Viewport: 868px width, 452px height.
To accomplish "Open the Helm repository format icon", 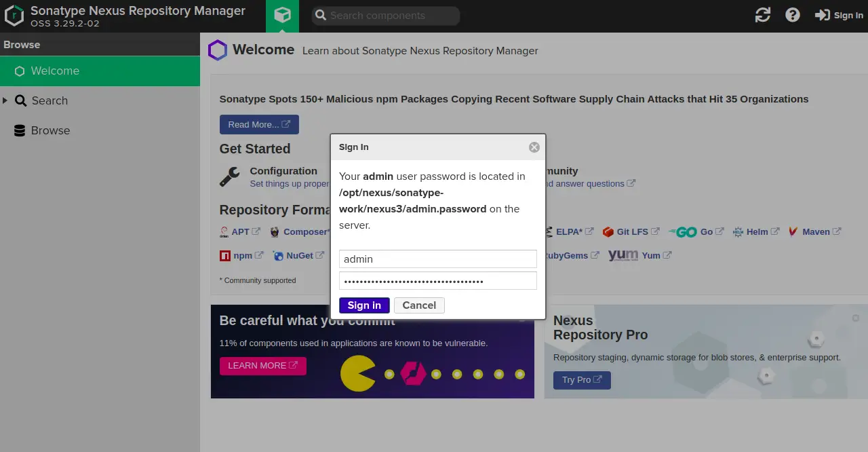I will click(738, 231).
